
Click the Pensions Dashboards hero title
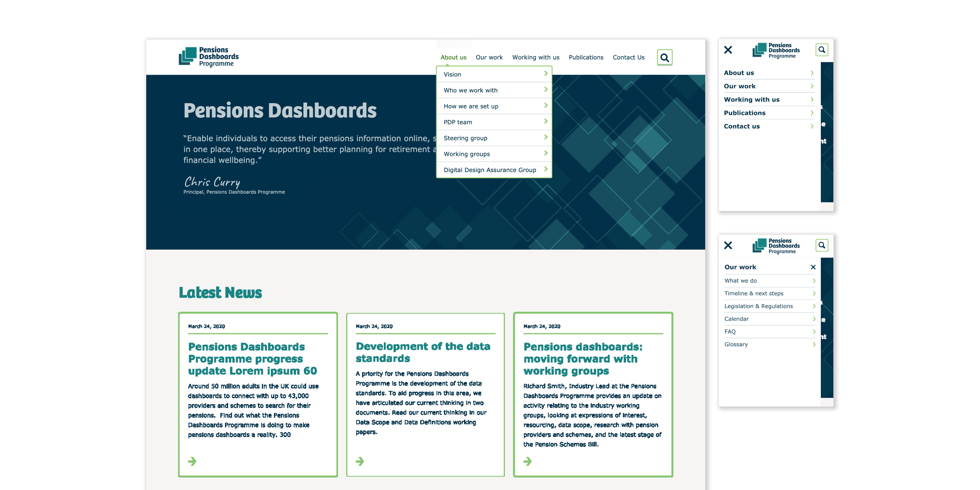point(280,111)
